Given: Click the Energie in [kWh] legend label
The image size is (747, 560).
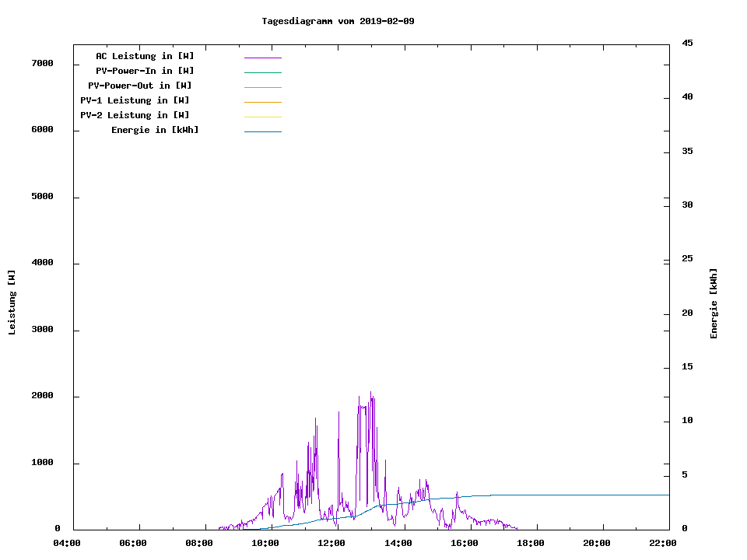Looking at the screenshot, I should [155, 130].
